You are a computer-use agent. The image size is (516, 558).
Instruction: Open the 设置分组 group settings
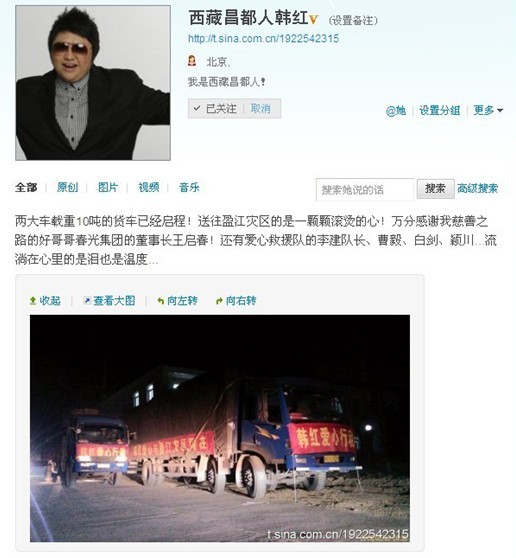pyautogui.click(x=439, y=110)
